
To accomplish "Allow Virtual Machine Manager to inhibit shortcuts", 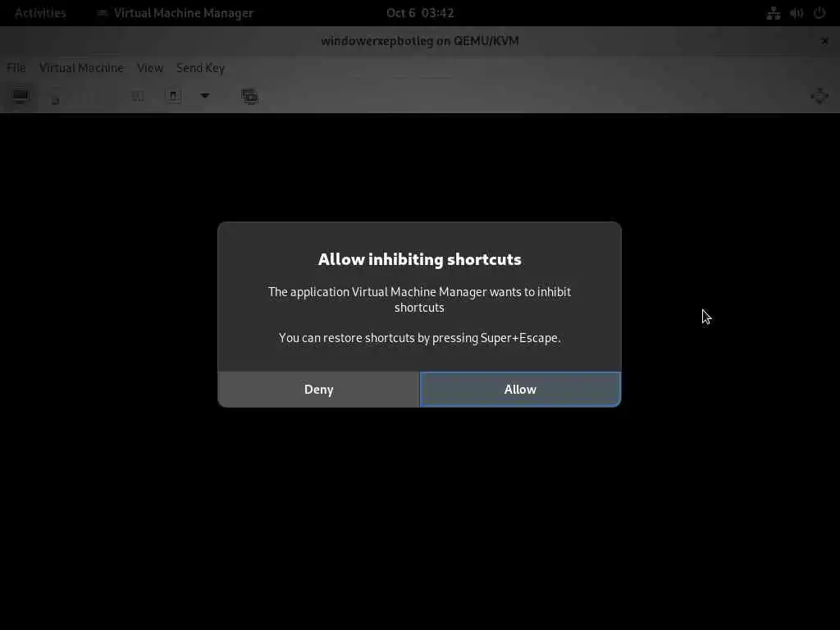I will click(520, 390).
